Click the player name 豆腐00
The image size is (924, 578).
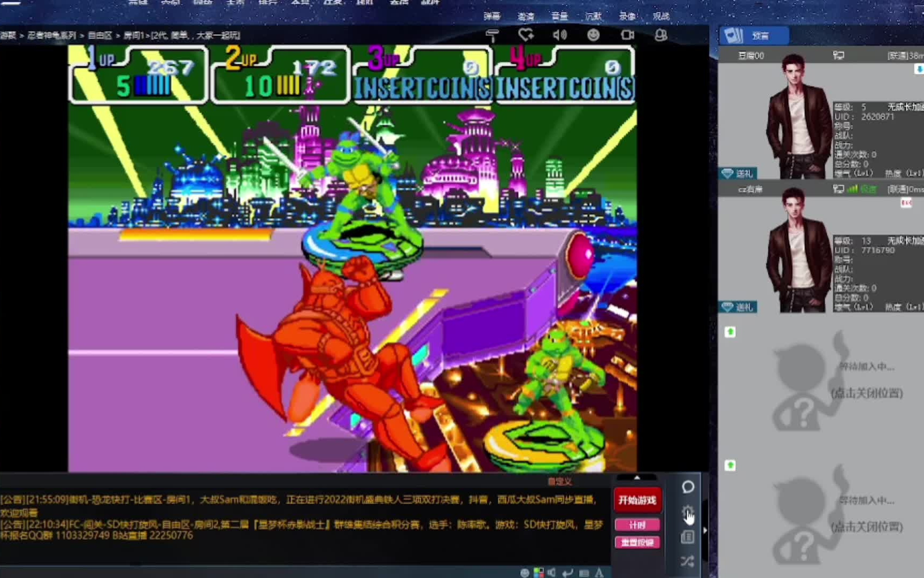[x=751, y=55]
